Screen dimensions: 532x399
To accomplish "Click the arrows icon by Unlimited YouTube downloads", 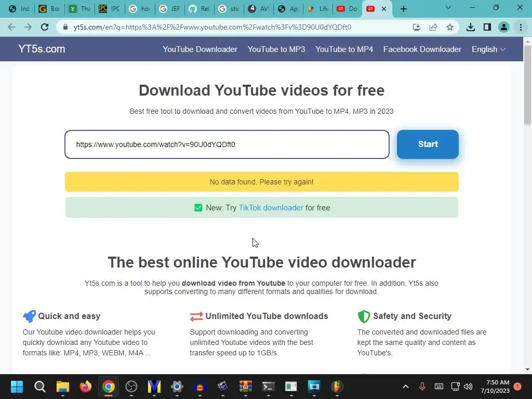I will [x=196, y=316].
